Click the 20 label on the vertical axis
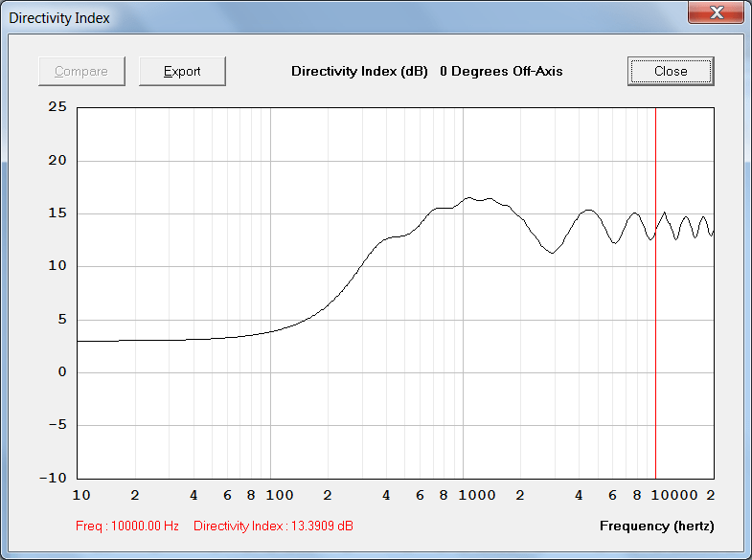 [57, 161]
